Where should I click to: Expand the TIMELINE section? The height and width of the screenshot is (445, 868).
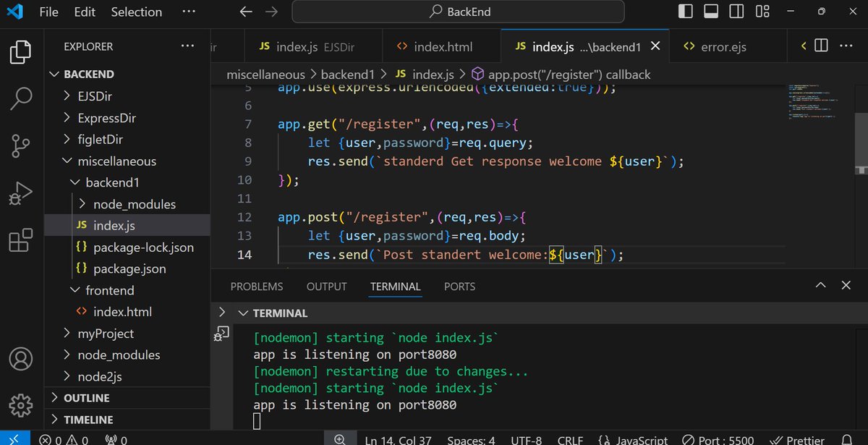point(127,420)
